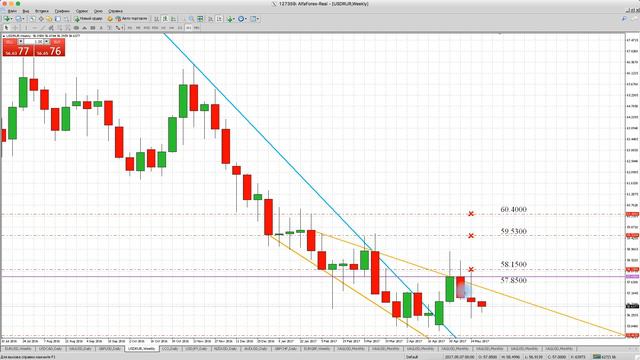The image size is (640, 360).
Task: Decrease trade volume with down arrow
Action: [21, 42]
